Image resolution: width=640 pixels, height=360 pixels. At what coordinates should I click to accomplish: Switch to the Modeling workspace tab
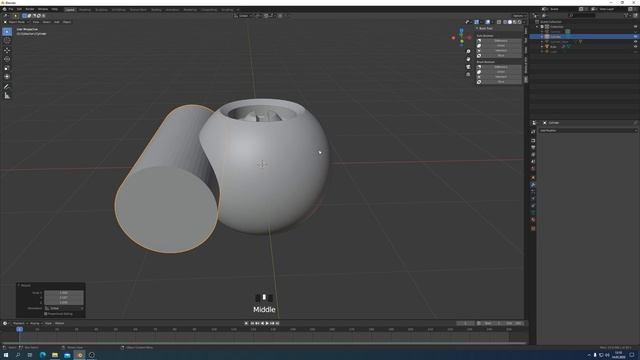point(85,9)
